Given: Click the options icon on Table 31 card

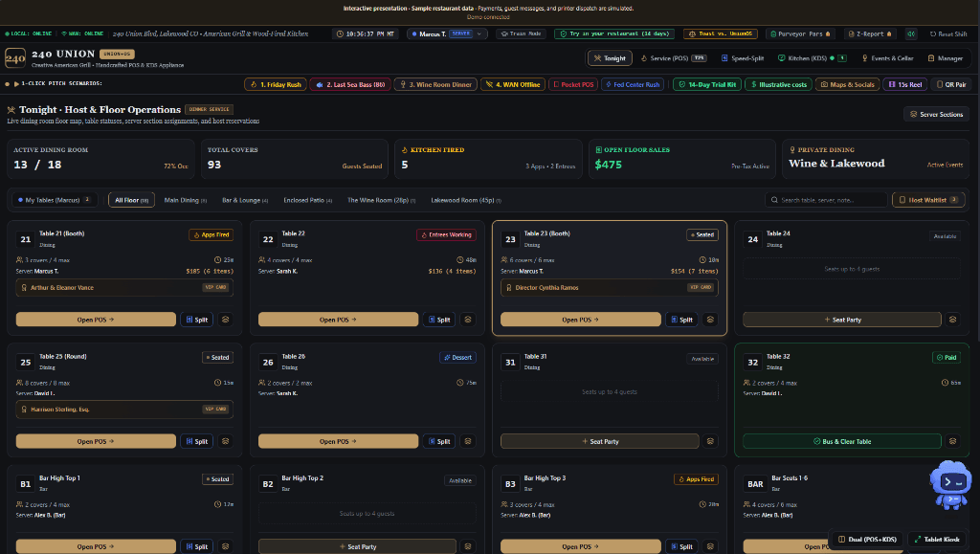Looking at the screenshot, I should pyautogui.click(x=710, y=442).
